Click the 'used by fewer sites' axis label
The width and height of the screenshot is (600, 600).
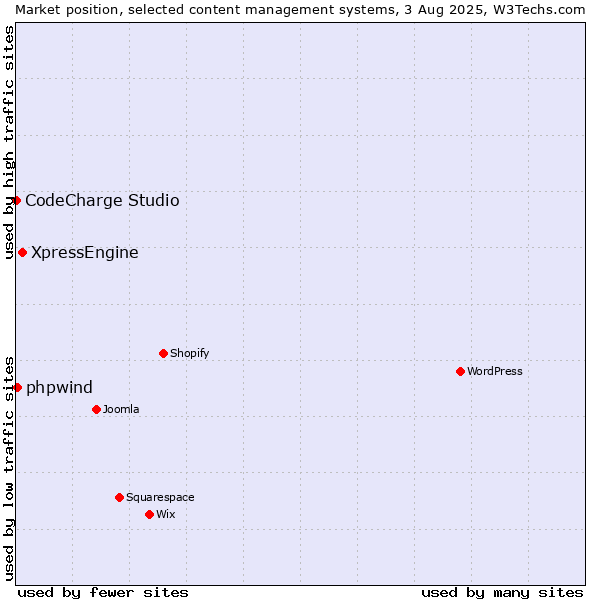tap(103, 593)
